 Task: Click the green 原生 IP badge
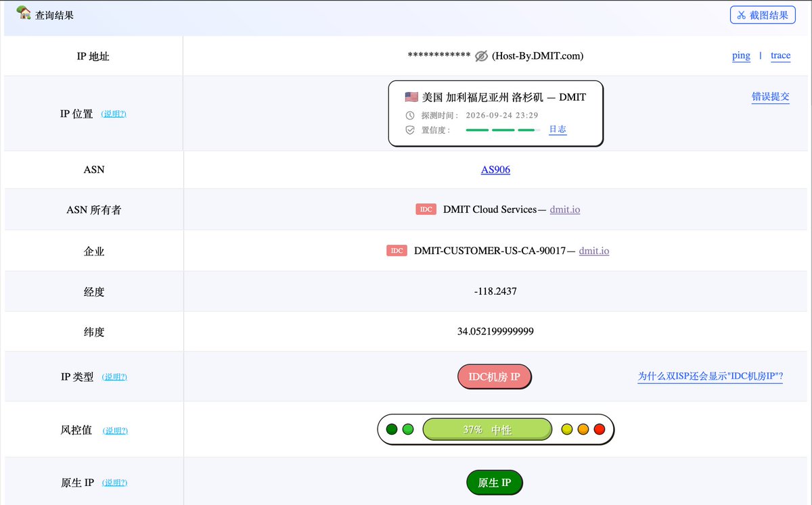(495, 483)
